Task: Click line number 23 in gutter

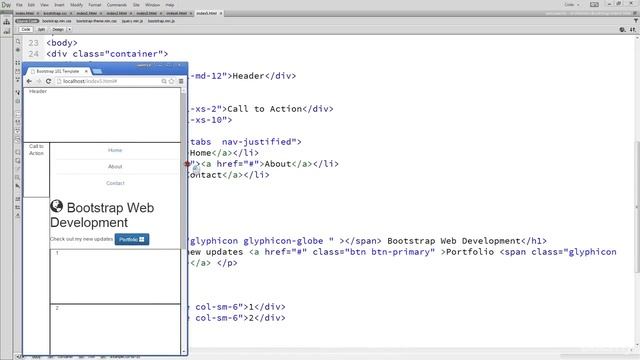Action: coord(33,43)
